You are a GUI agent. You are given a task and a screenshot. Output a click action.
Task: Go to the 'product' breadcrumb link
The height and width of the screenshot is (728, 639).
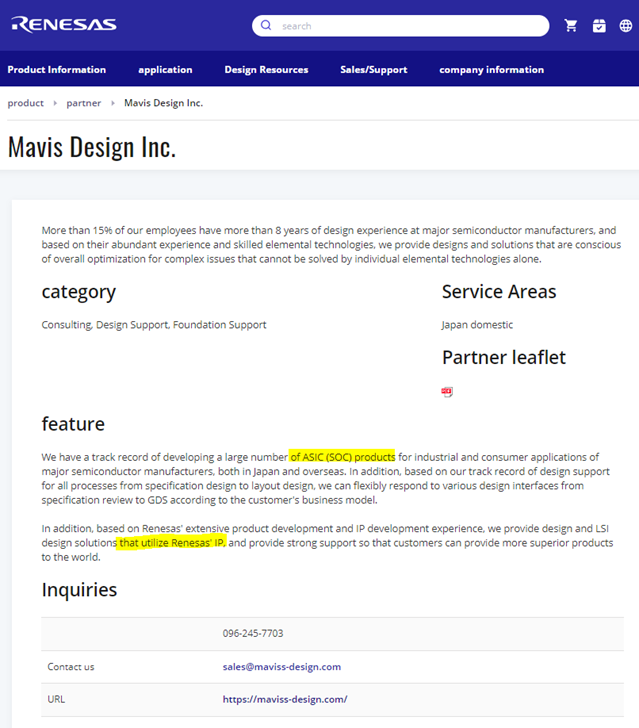coord(26,103)
